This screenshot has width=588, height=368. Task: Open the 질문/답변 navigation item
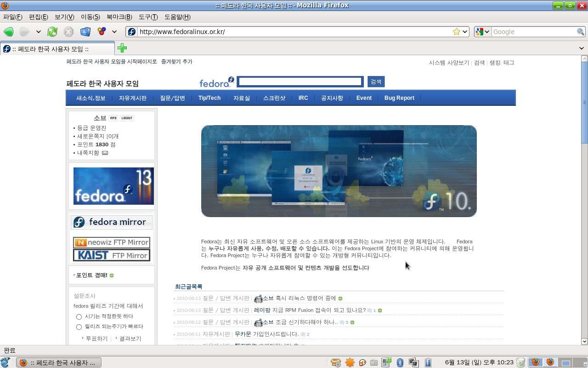(172, 98)
